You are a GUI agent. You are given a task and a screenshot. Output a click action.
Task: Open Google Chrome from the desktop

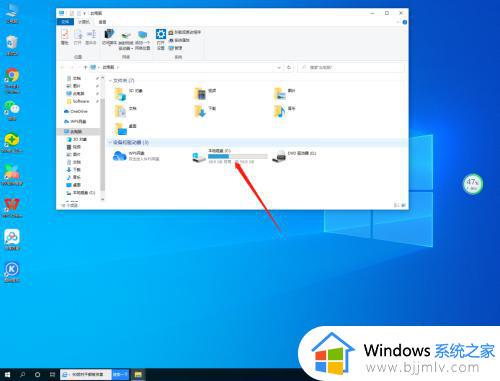tap(12, 80)
